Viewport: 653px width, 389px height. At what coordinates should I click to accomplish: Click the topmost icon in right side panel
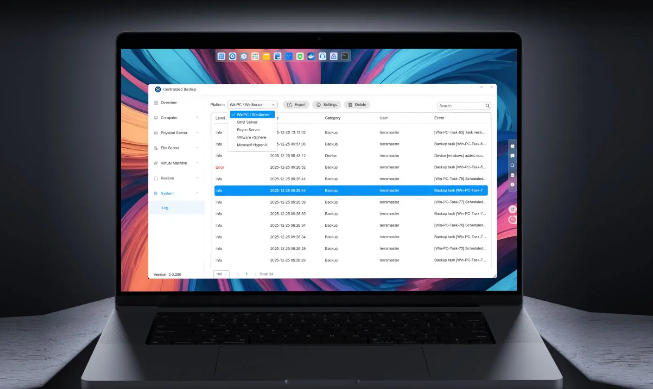(513, 146)
